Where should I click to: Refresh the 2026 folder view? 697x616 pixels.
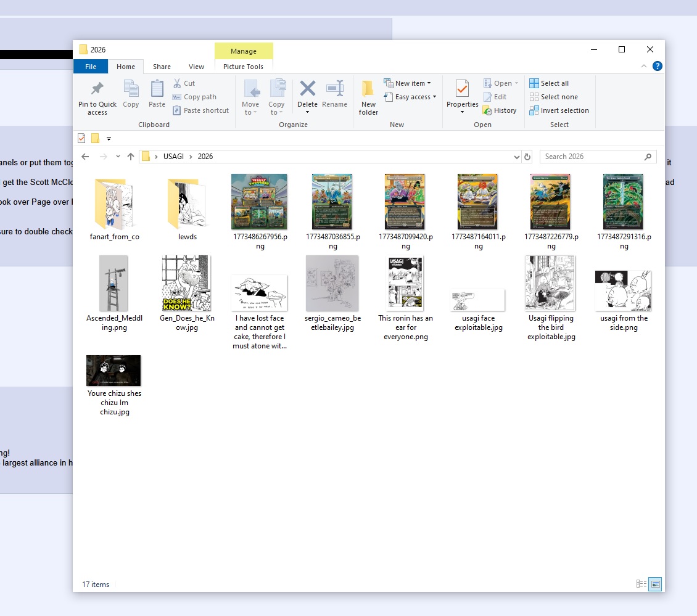(x=527, y=157)
